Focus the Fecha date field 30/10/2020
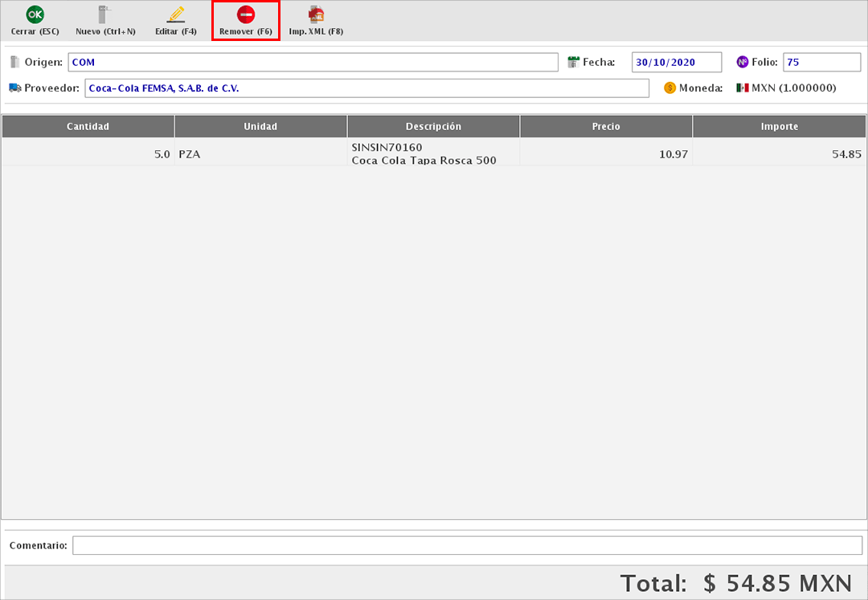868x600 pixels. pyautogui.click(x=676, y=62)
